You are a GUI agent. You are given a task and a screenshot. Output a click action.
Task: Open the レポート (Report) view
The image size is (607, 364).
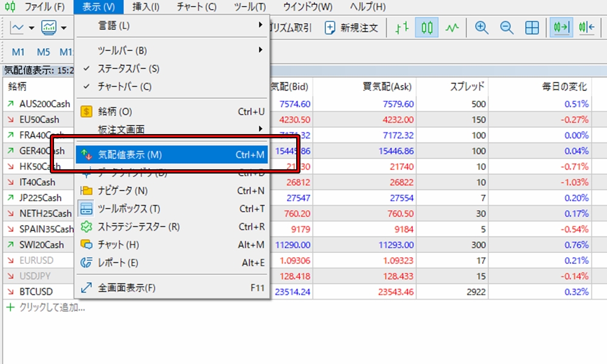pyautogui.click(x=118, y=263)
